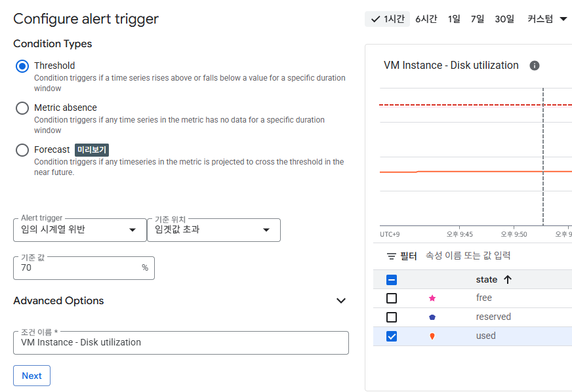572x392 pixels.
Task: Click the orange marker icon for used
Action: coord(432,336)
